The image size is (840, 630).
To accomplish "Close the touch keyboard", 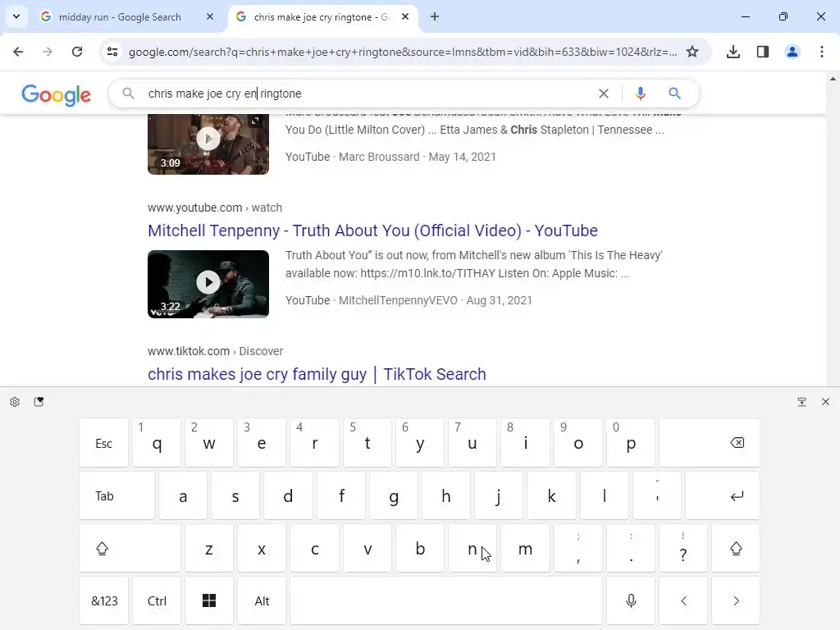I will pyautogui.click(x=825, y=402).
